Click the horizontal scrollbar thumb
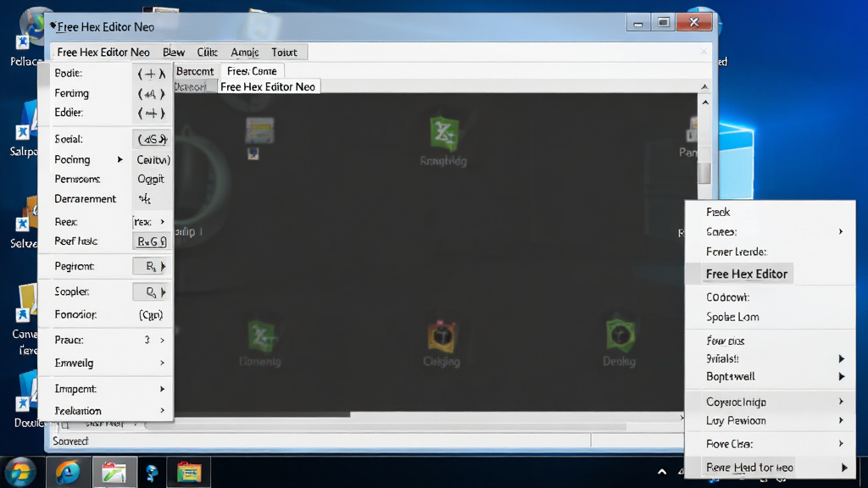This screenshot has height=488, width=868. pos(263,414)
